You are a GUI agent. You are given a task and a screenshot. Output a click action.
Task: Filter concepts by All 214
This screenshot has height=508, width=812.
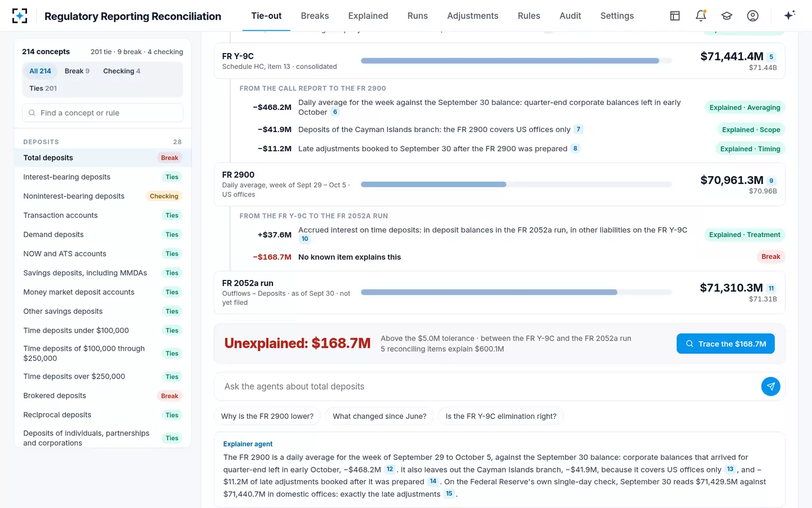tap(40, 71)
